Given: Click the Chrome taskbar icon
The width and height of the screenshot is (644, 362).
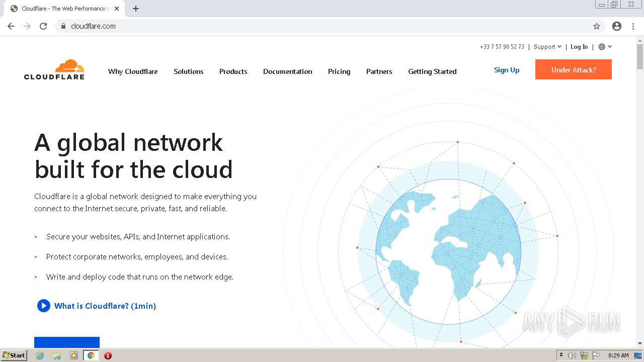Looking at the screenshot, I should pos(91,355).
